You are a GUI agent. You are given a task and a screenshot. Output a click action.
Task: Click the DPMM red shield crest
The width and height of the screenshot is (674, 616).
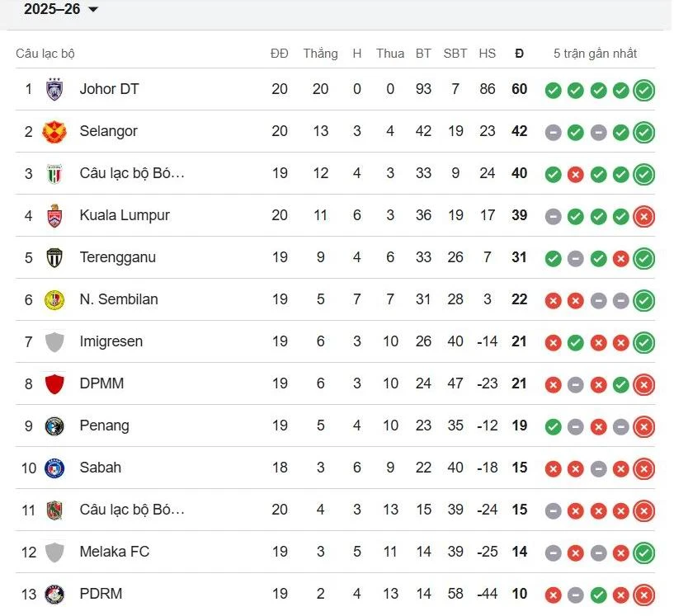(54, 383)
